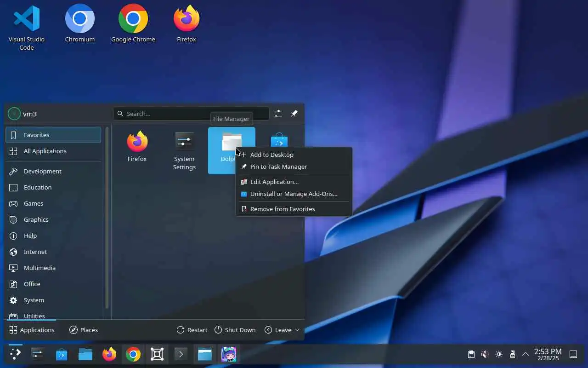This screenshot has width=588, height=368.
Task: Open the brightness tray icon
Action: pos(499,354)
